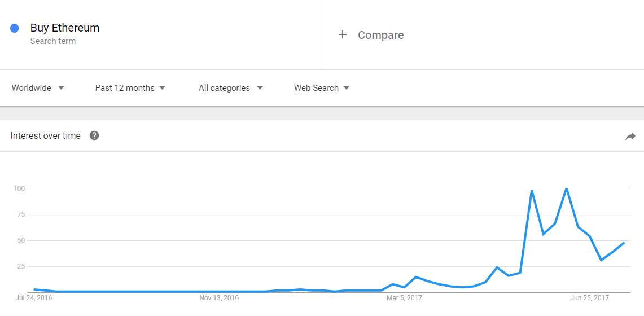
Task: Click the Jun 25, 2017 axis label
Action: [x=590, y=298]
